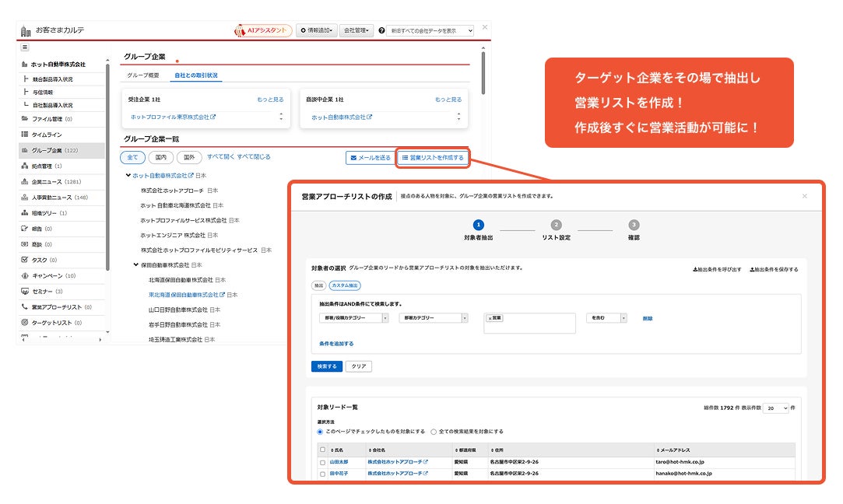Screen dimensions: 843x504
Task: Check the checkbox for 山田太郎
Action: point(322,462)
